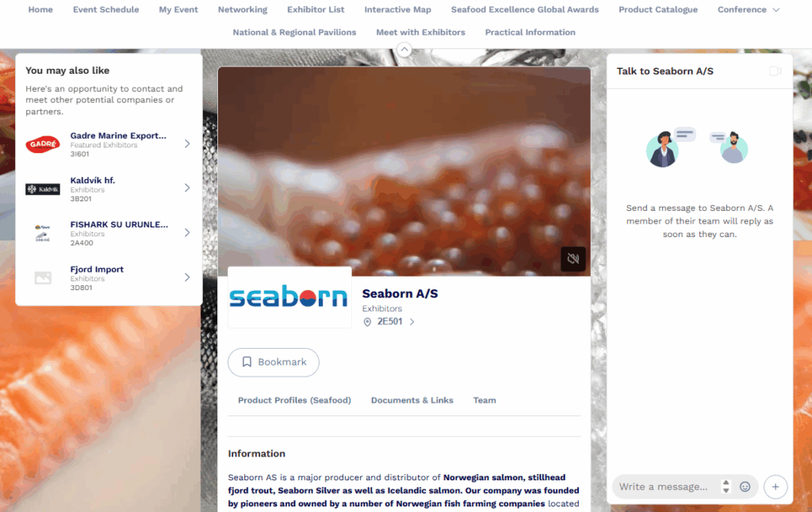
Task: Click the message box resize stepper arrows
Action: point(726,487)
